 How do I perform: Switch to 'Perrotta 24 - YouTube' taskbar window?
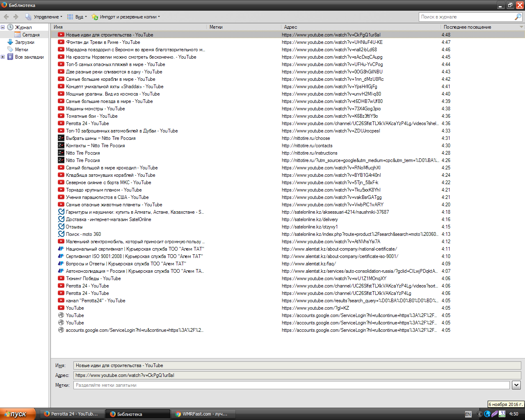(71, 414)
